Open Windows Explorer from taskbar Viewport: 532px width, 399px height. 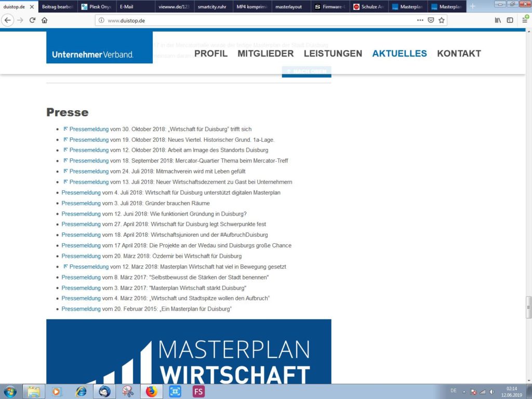click(x=34, y=392)
